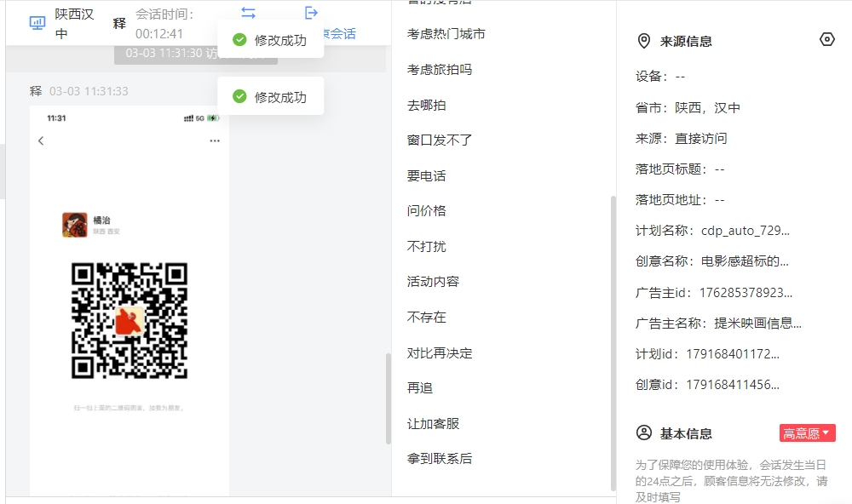Click the 创意名称 电影感超标的... value
This screenshot has width=852, height=504.
pos(745,261)
